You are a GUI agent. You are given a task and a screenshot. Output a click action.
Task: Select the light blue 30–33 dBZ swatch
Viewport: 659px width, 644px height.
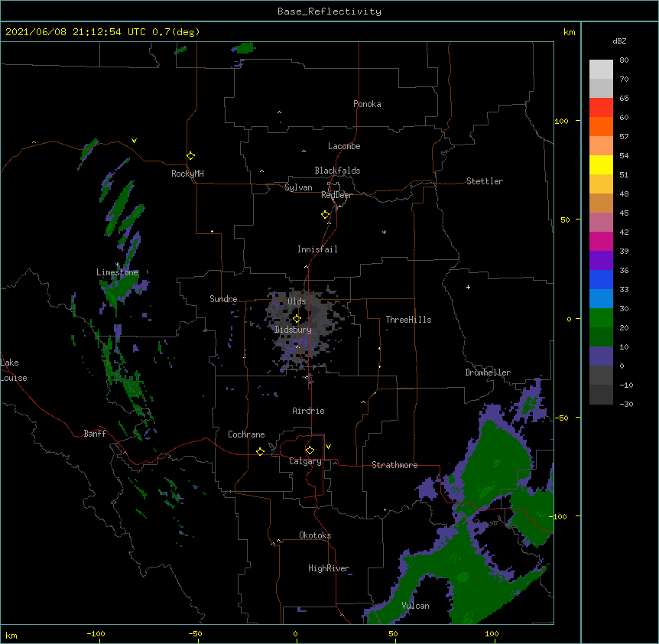coord(601,299)
